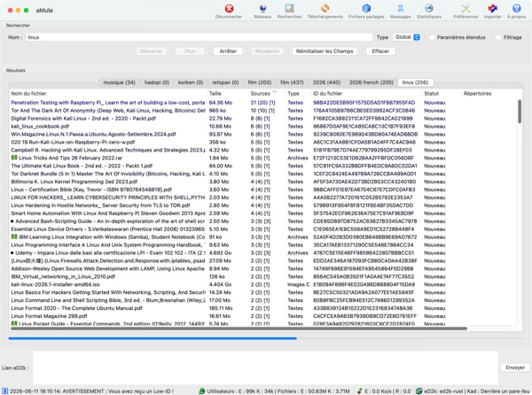Sort by Taille column header
Screen dimensions: 532x395
point(228,94)
